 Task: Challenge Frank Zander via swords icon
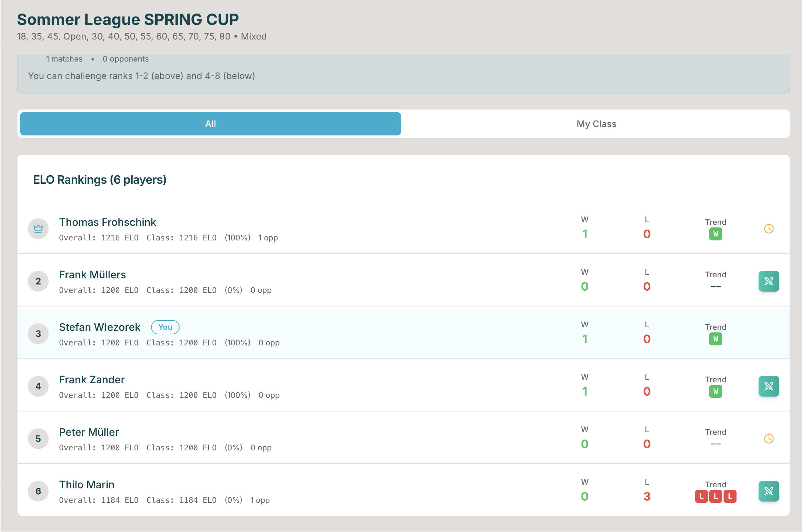point(768,386)
